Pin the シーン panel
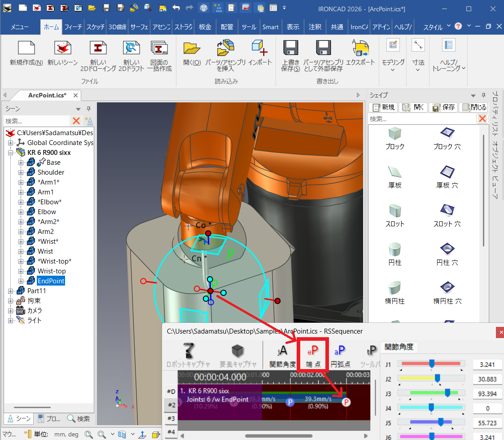This screenshot has height=440, width=504. 89,109
